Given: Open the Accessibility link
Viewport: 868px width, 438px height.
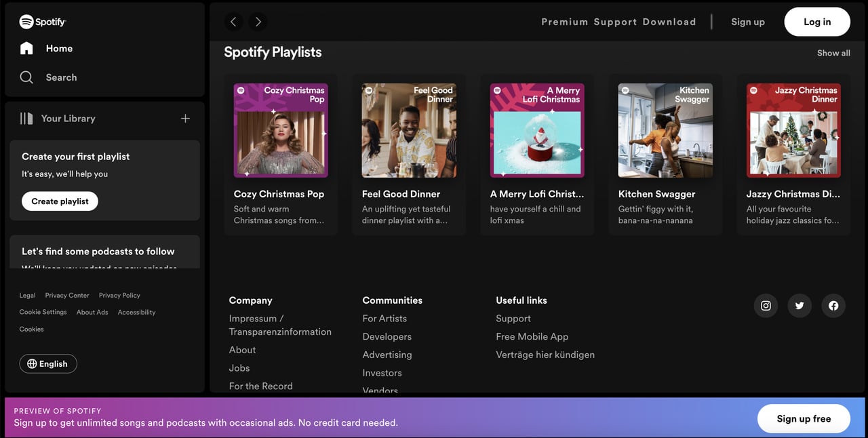Looking at the screenshot, I should 136,313.
